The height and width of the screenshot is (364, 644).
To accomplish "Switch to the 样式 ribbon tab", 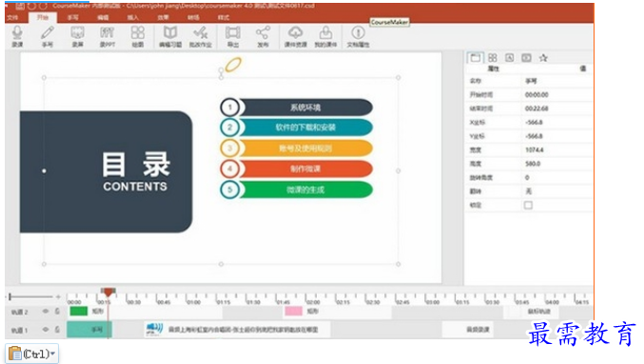I will point(224,18).
